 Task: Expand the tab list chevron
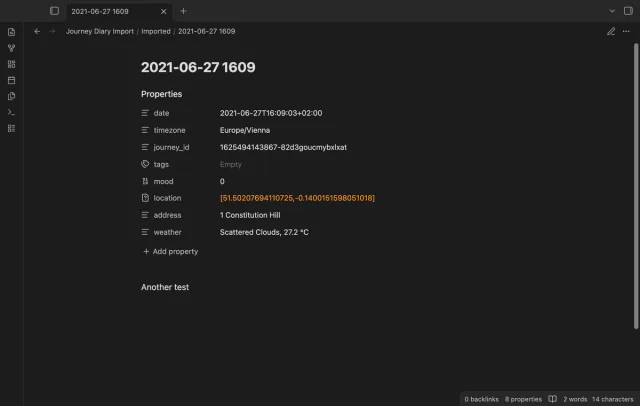point(612,11)
